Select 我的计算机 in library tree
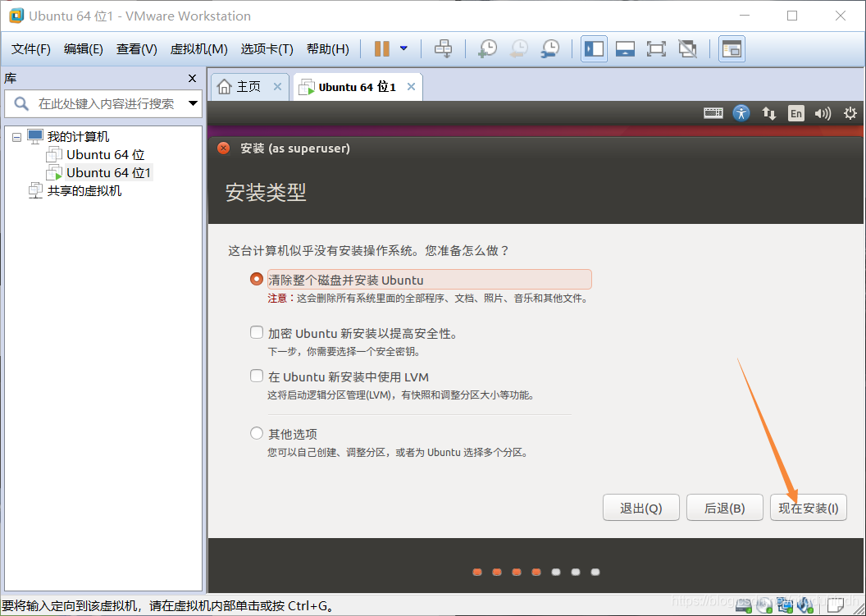 pyautogui.click(x=69, y=136)
